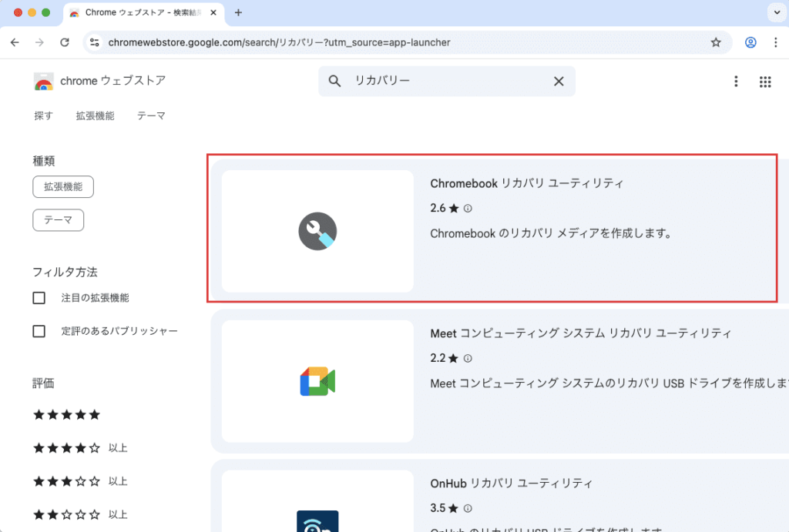The image size is (789, 532).
Task: Open Meet コンピューティング システム リカバリ title
Action: (581, 333)
